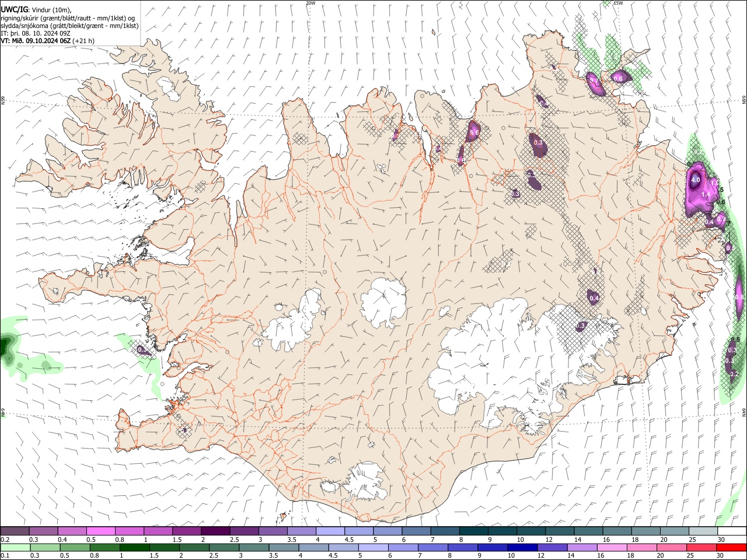Click the 'slydda/snjókoma' legend description line

pyautogui.click(x=69, y=26)
